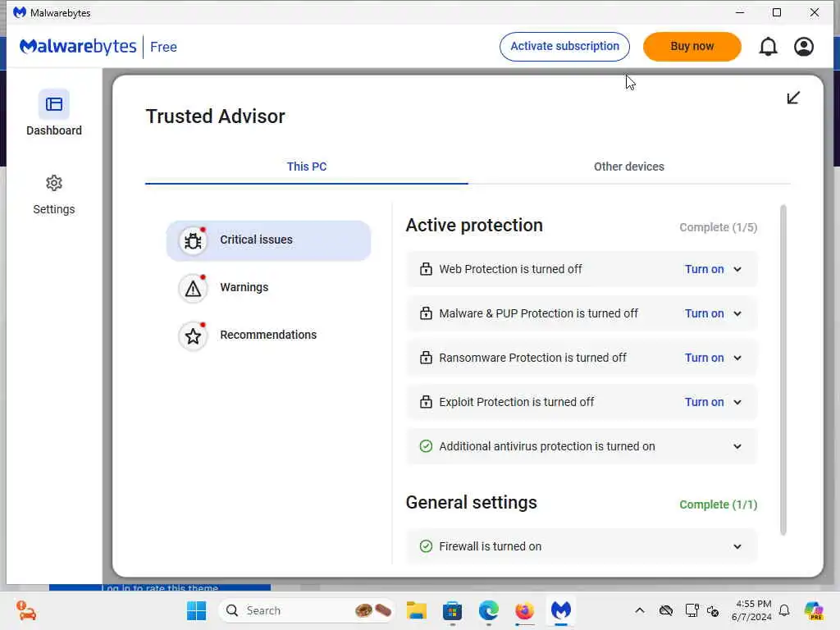Click the Trusted Advisor title
The width and height of the screenshot is (840, 630).
click(216, 116)
